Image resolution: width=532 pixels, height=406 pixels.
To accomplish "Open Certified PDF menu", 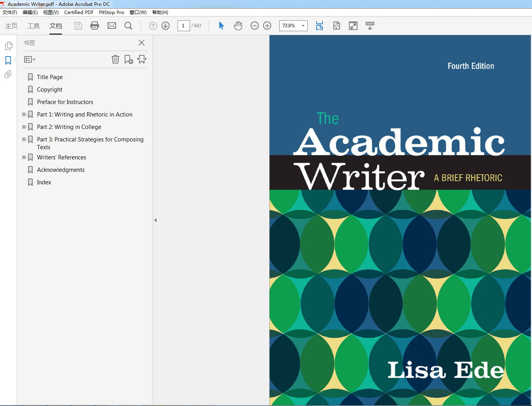I will [79, 12].
